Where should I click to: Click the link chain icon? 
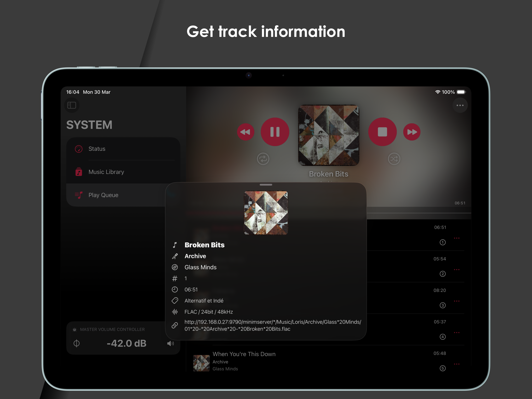pyautogui.click(x=175, y=325)
